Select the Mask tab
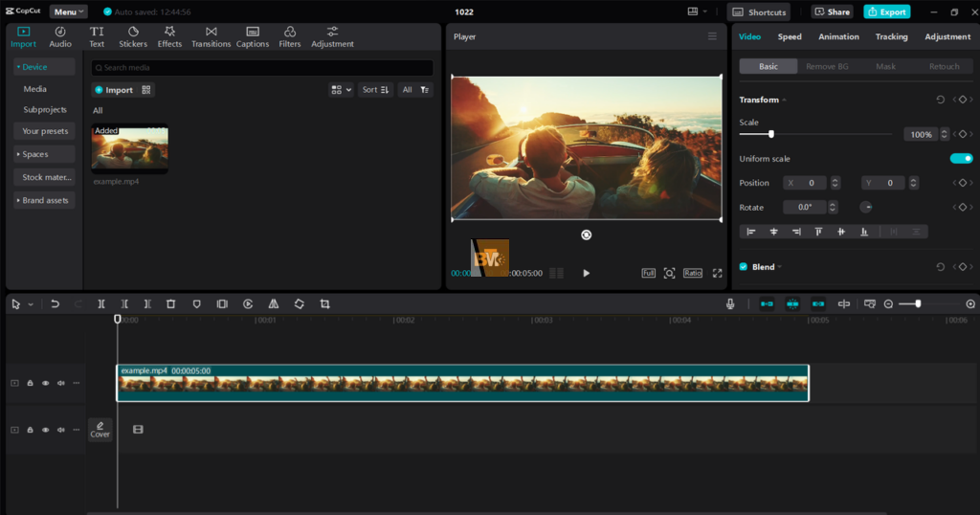 [885, 67]
